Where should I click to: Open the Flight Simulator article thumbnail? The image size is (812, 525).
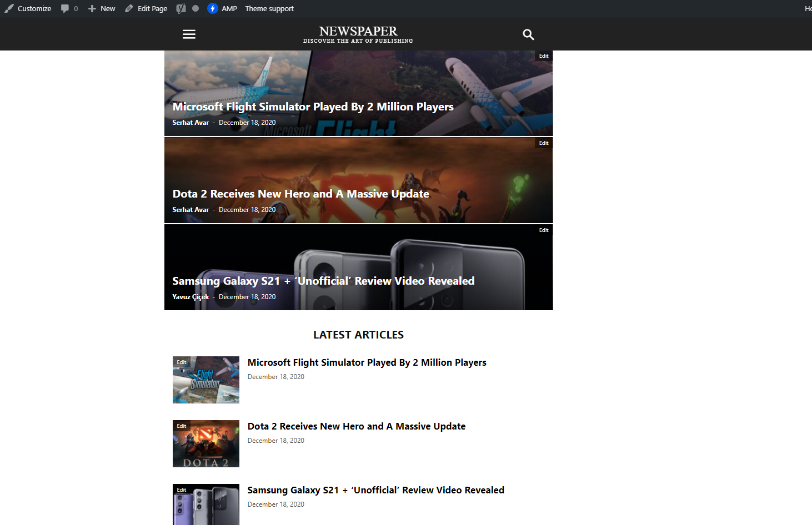206,380
